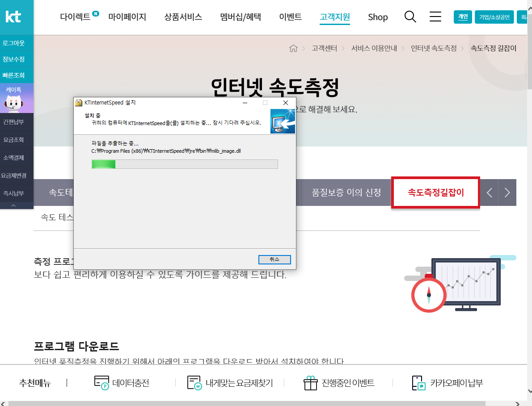Click the installer computer graphic in header
Viewport: 532px width, 406px height.
coord(283,121)
